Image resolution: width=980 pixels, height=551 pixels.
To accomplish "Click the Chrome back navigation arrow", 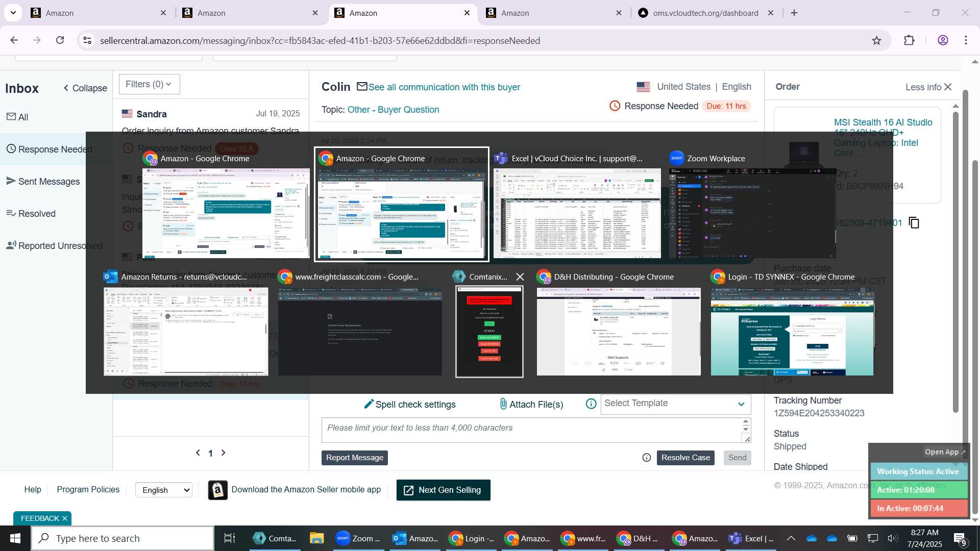I will (14, 40).
